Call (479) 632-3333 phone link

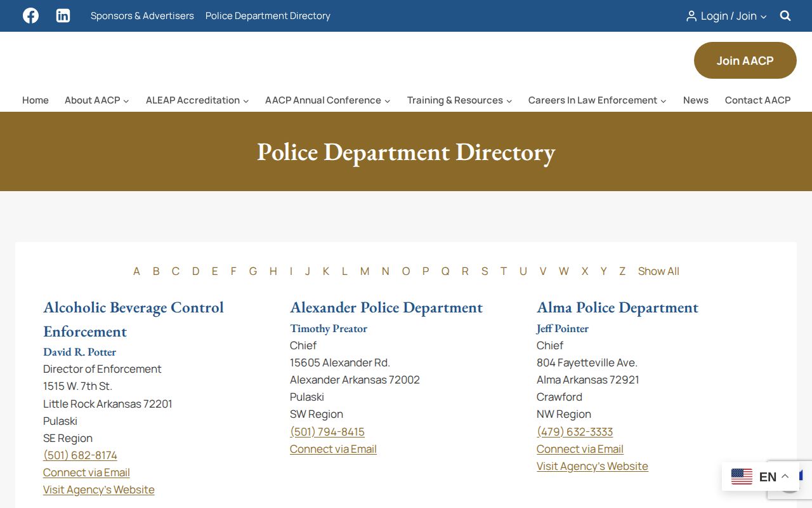(x=575, y=432)
